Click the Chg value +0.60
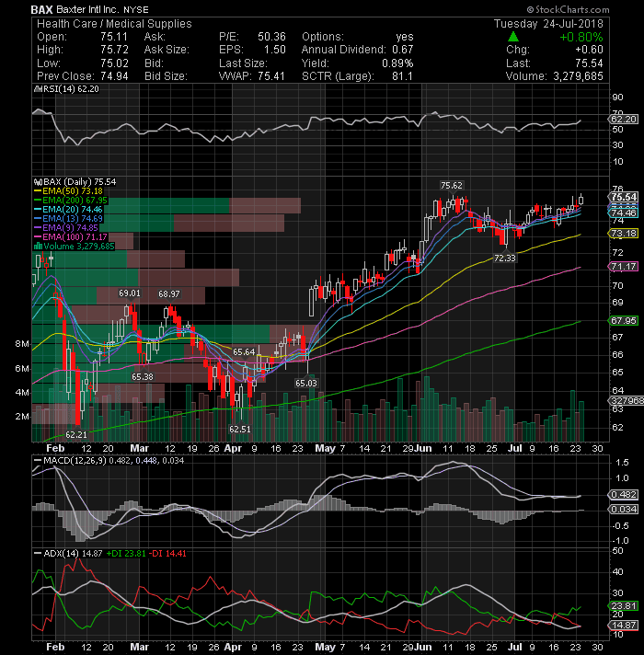The image size is (644, 655). point(589,50)
